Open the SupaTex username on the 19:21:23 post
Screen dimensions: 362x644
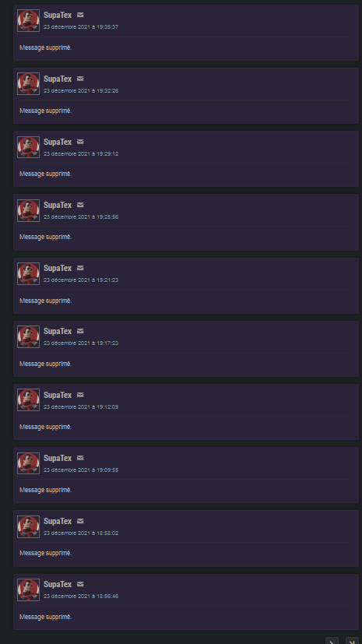click(x=58, y=268)
